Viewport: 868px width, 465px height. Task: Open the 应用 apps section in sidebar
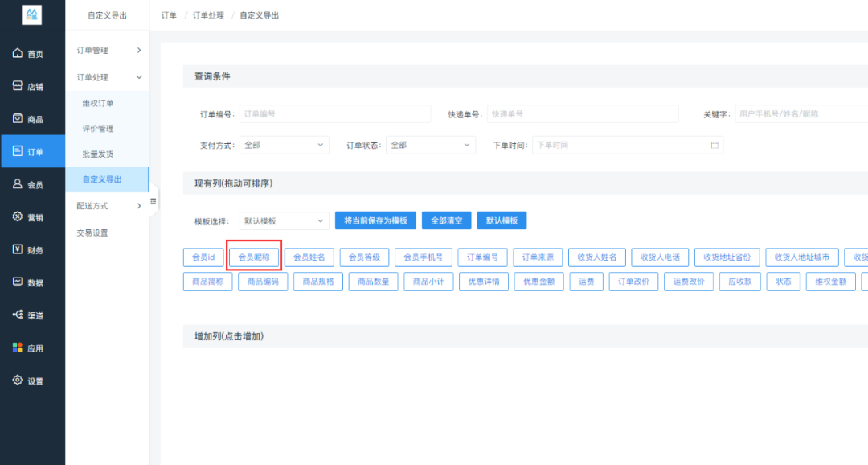(x=32, y=348)
